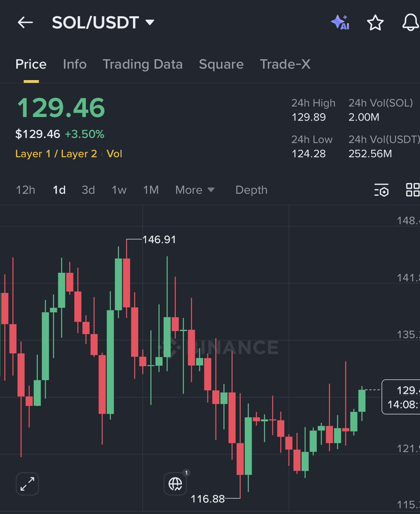The height and width of the screenshot is (514, 420).
Task: Open the Trade-X tab
Action: click(285, 64)
